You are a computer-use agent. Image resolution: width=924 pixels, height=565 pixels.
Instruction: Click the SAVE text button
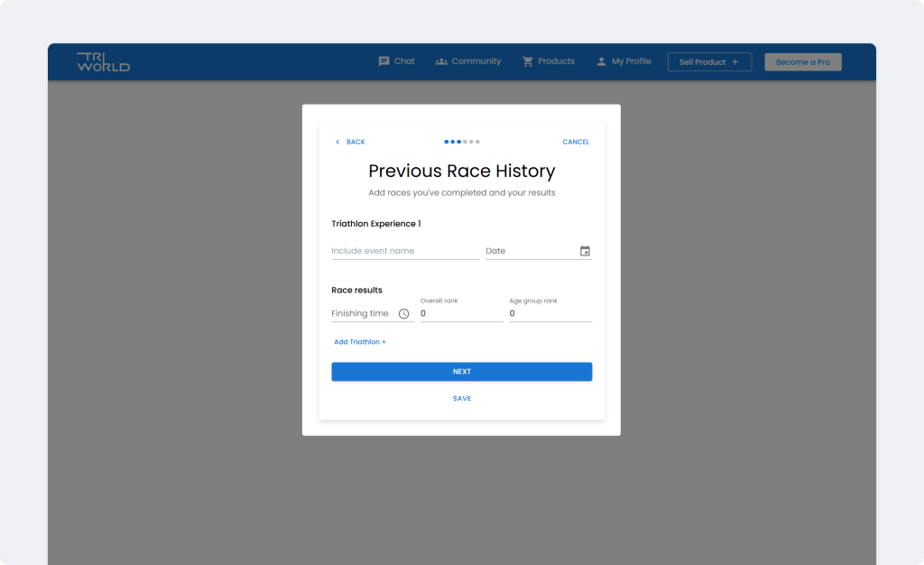pos(462,398)
